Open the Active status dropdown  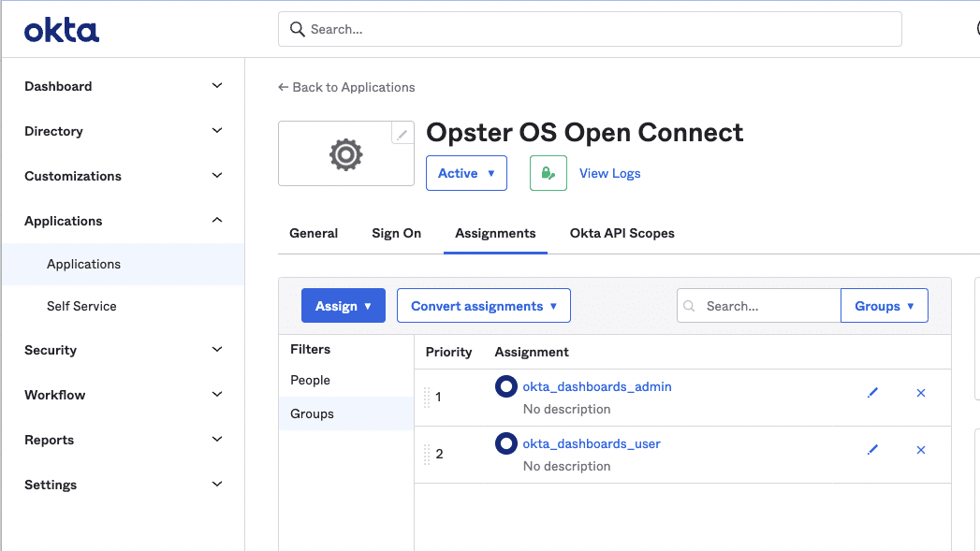466,172
